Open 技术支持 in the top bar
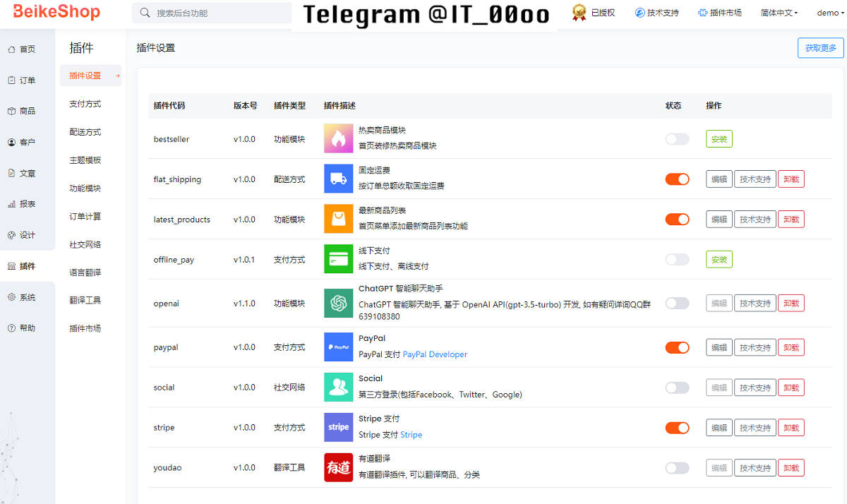 [x=656, y=13]
